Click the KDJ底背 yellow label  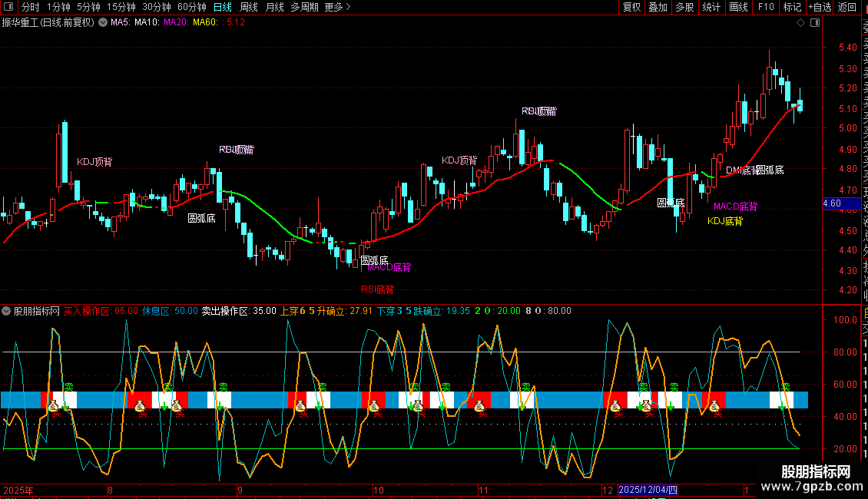tap(725, 221)
